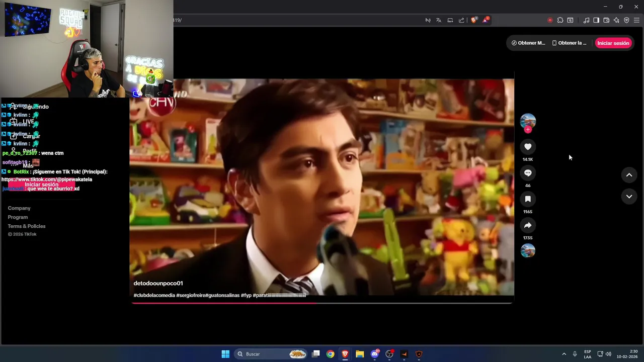Open Task View on the taskbar

pos(316,354)
